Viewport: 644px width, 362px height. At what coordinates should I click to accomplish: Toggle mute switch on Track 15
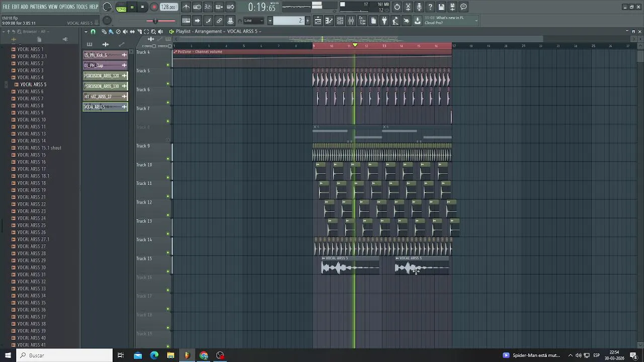pyautogui.click(x=168, y=271)
